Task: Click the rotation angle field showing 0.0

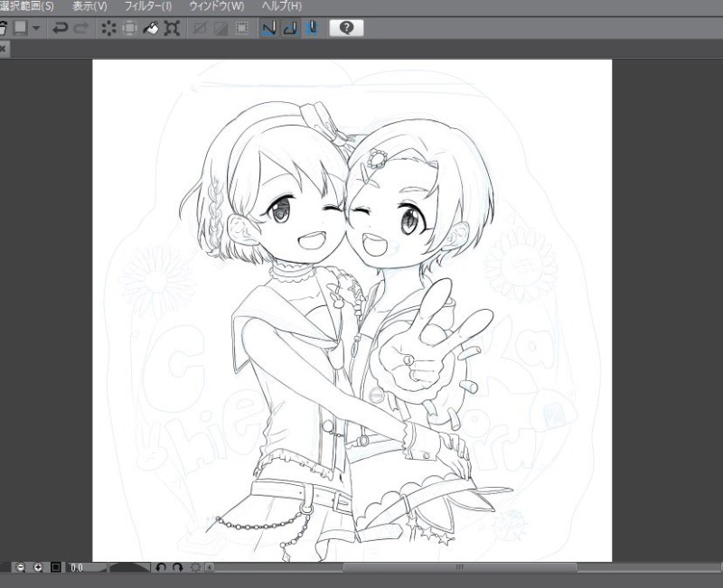Action: tap(88, 567)
